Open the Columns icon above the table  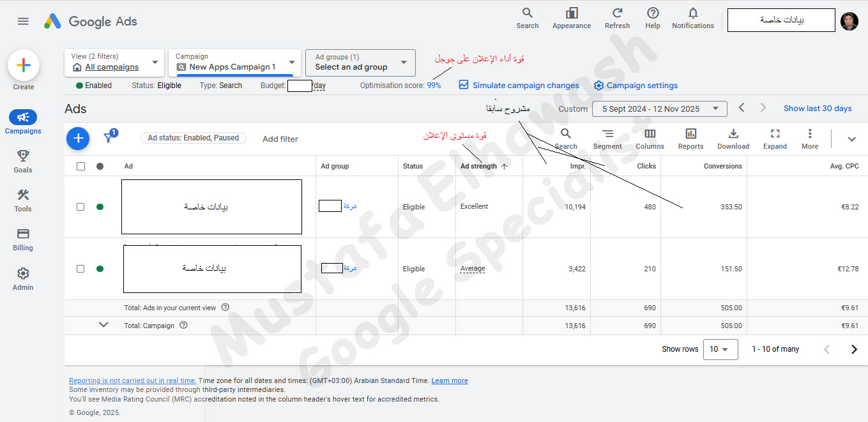(650, 134)
